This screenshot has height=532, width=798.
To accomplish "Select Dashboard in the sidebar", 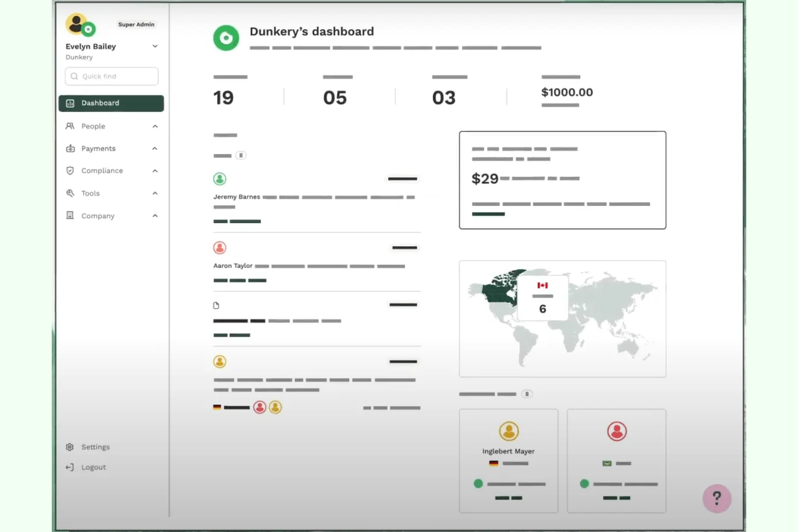I will point(111,103).
